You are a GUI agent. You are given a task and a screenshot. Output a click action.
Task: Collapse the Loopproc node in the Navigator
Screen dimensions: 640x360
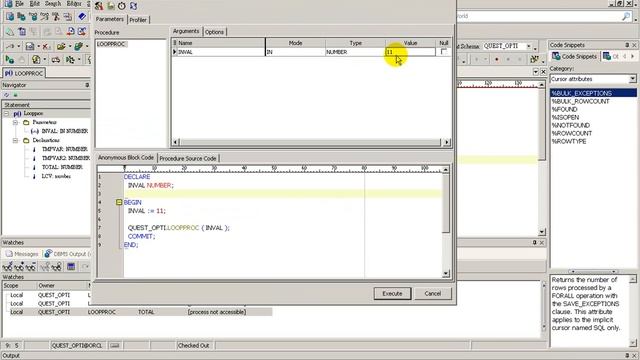point(7,113)
